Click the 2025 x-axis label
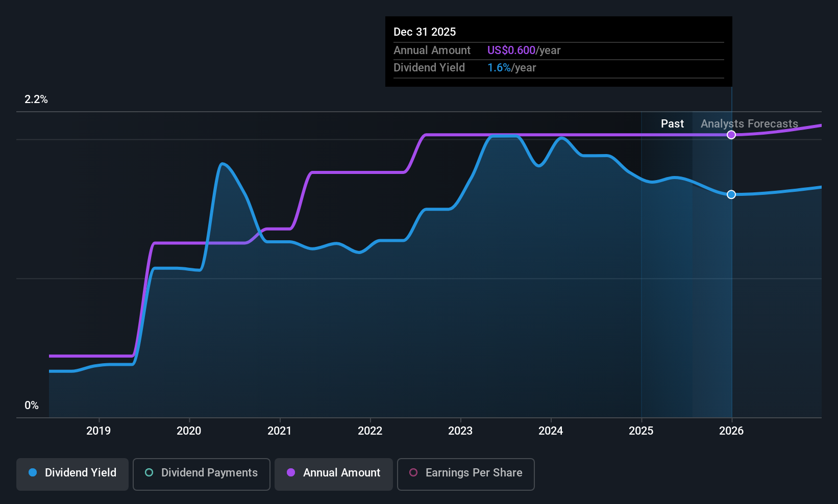This screenshot has width=838, height=504. coord(641,431)
